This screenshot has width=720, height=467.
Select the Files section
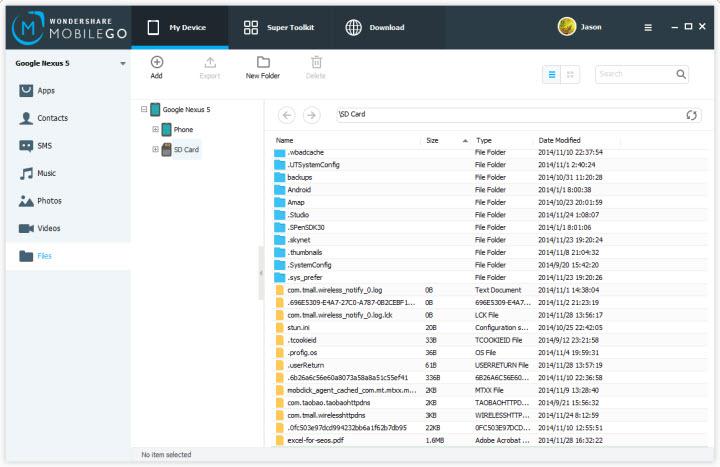(x=68, y=256)
